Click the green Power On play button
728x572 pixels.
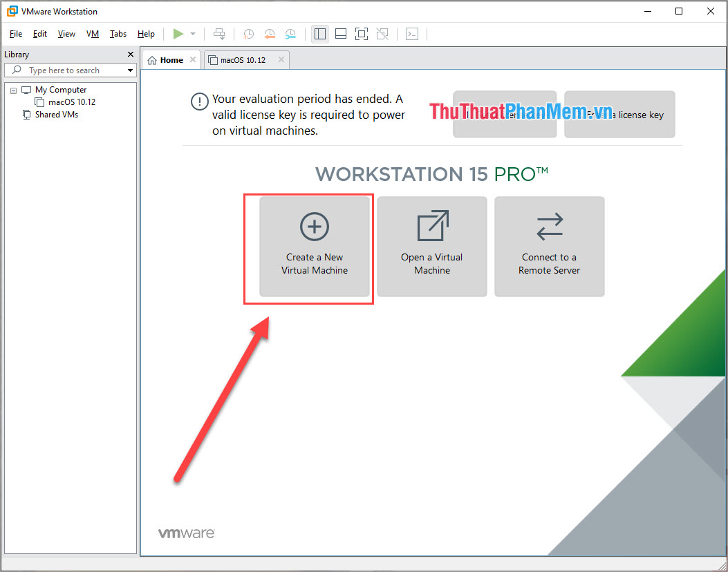(178, 34)
